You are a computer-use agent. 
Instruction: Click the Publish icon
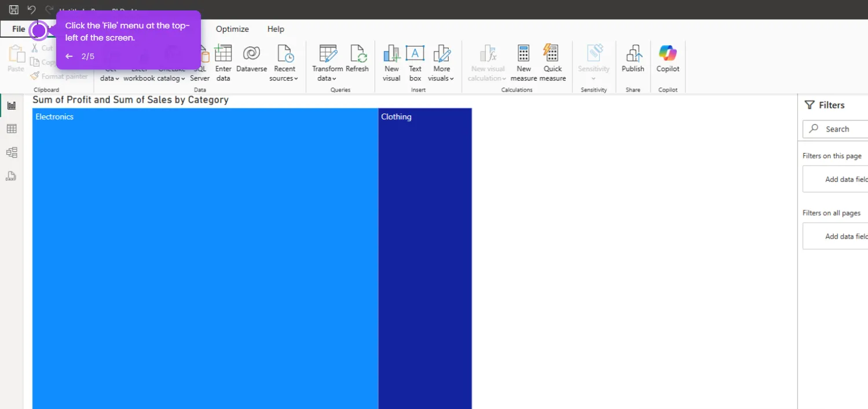(x=633, y=53)
